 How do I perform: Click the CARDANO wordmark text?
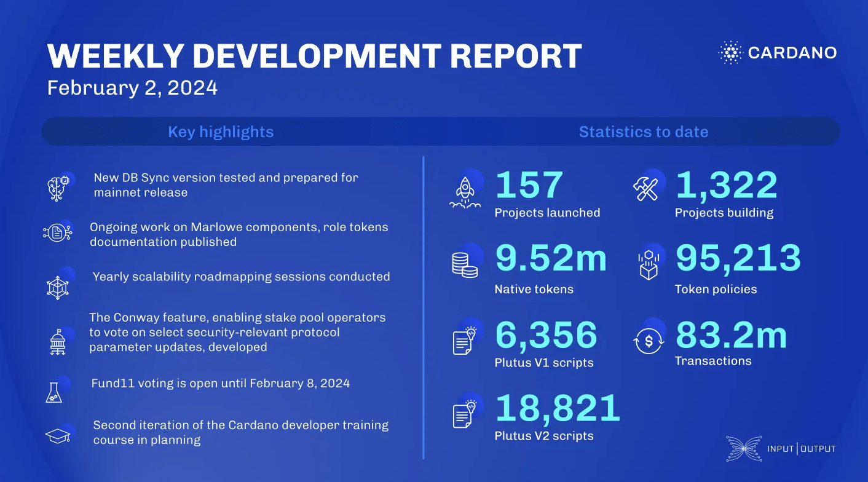point(792,53)
